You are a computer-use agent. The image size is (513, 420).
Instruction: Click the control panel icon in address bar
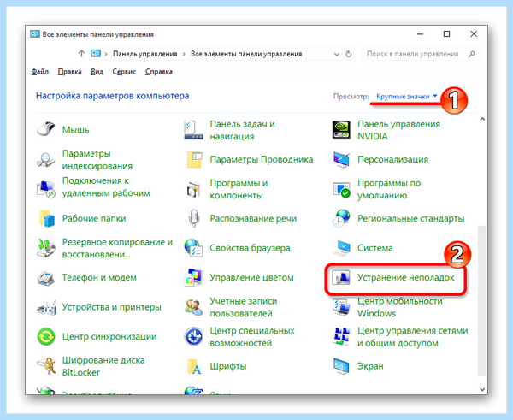(x=96, y=53)
